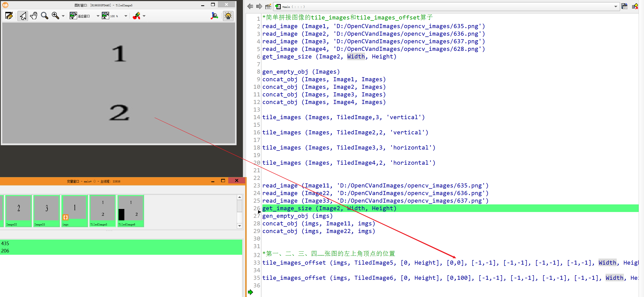
Task: Select the hand move tool
Action: point(34,16)
